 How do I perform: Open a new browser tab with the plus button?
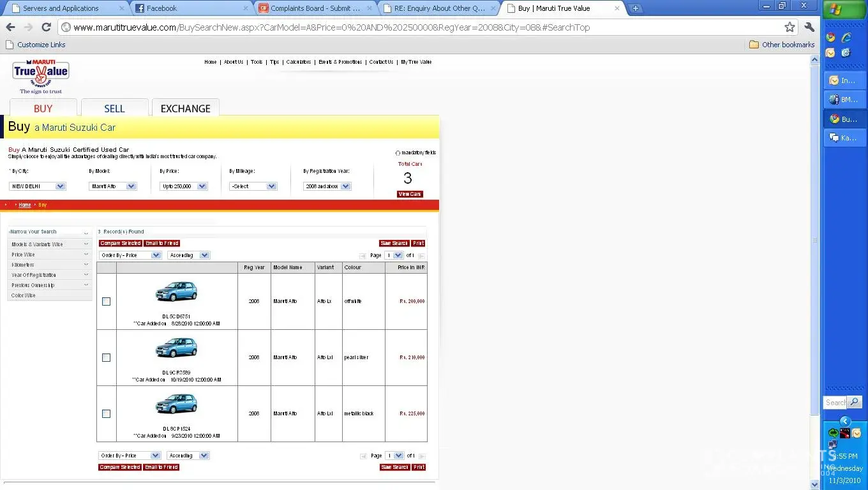(x=635, y=8)
